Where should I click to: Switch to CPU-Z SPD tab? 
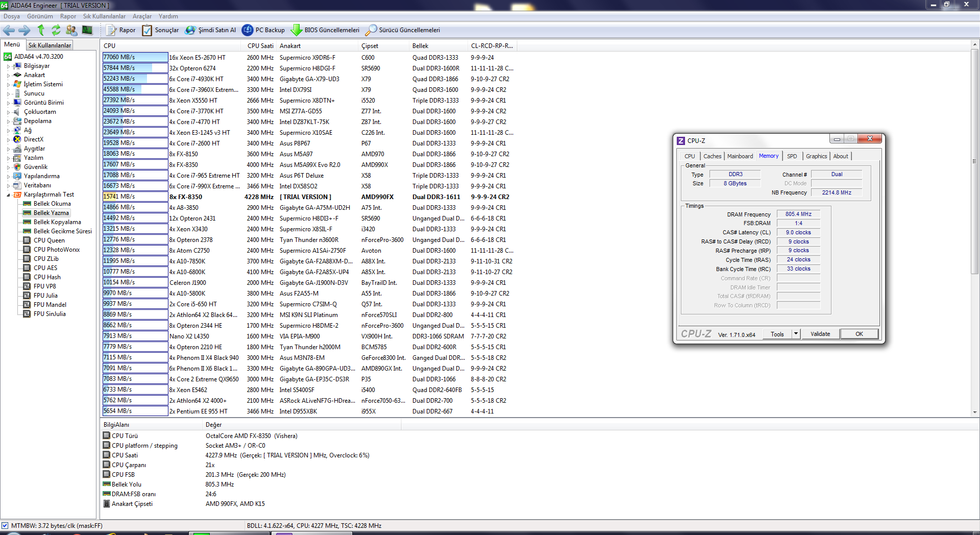point(792,156)
